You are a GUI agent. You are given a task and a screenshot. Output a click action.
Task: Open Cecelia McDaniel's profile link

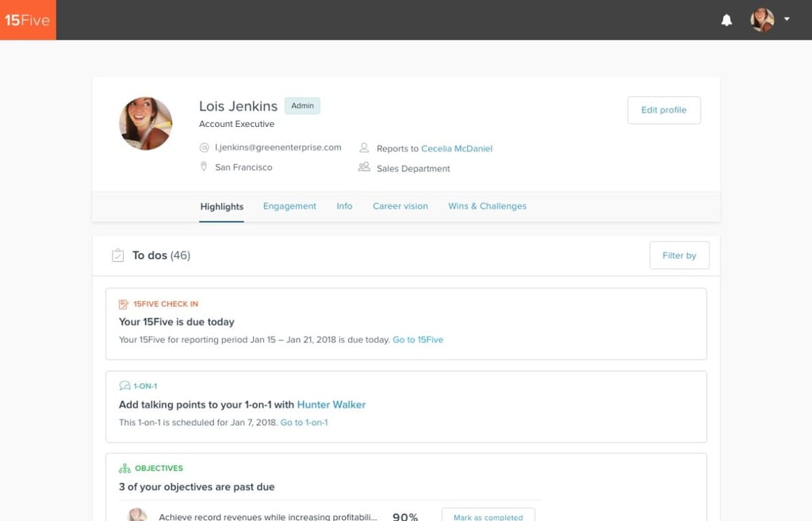coord(457,148)
